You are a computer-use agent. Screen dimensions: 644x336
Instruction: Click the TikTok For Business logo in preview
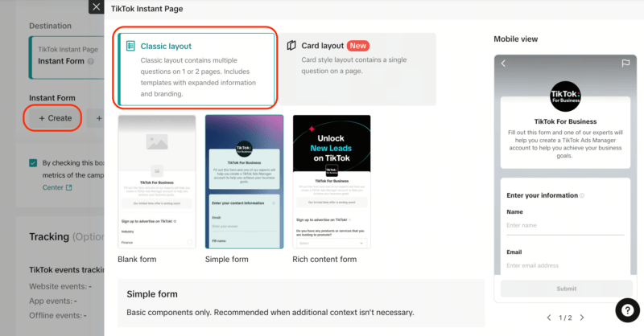pos(564,97)
